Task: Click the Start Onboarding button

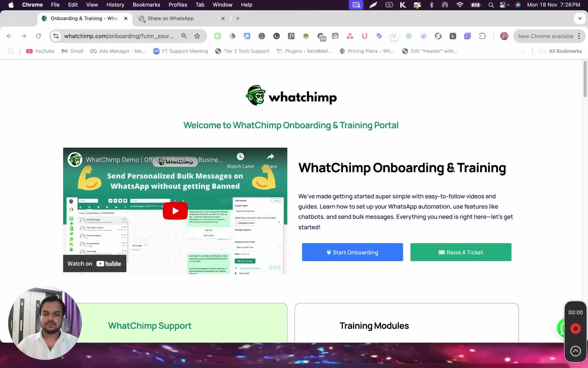Action: pos(352,252)
